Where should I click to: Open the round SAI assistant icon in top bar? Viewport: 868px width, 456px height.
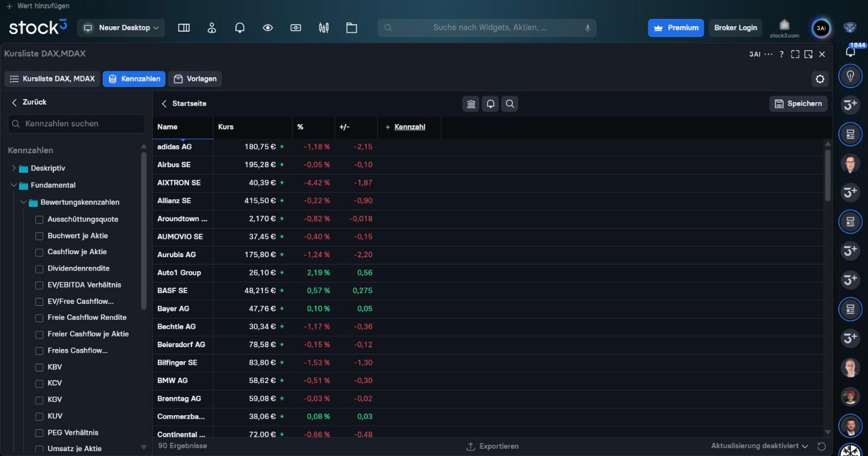(821, 28)
